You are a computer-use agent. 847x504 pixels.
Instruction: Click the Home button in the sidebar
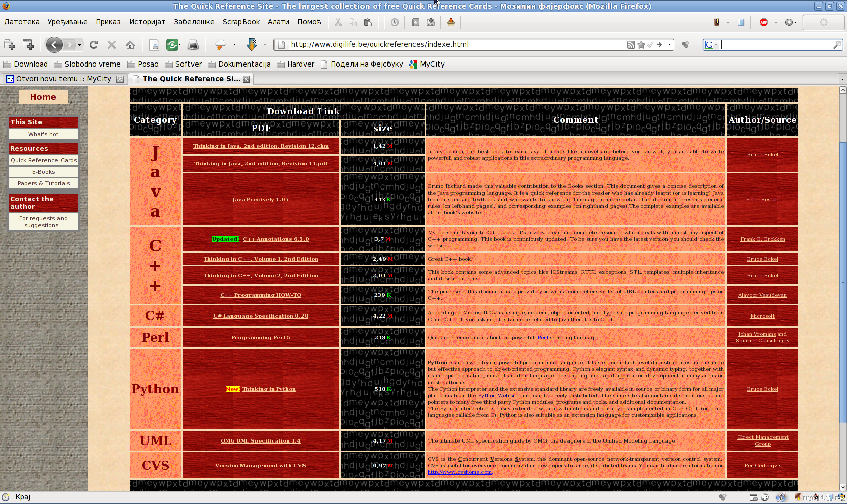pyautogui.click(x=43, y=97)
